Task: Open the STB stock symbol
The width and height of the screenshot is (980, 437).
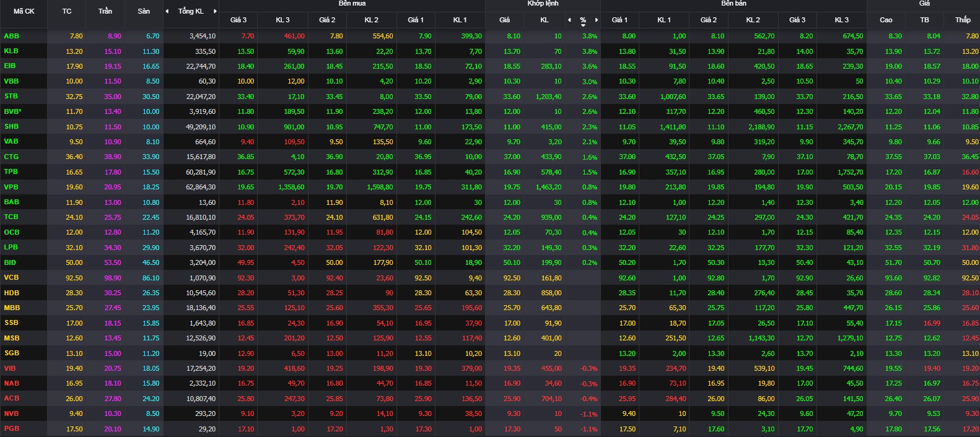Action: click(11, 96)
